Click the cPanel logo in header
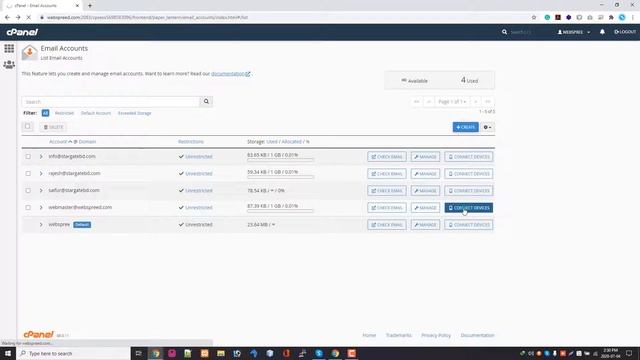Image resolution: width=640 pixels, height=360 pixels. pyautogui.click(x=22, y=32)
